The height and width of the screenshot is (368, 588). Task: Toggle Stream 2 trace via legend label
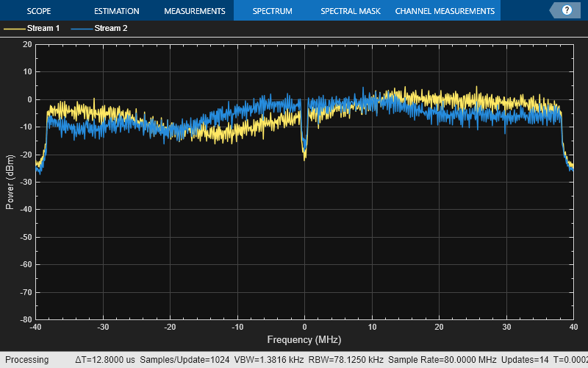coord(111,29)
